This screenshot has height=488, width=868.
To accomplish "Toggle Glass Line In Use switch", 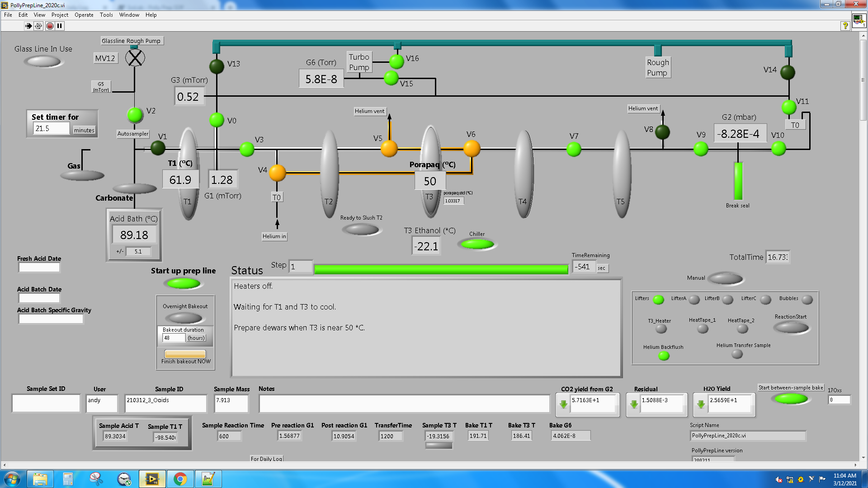I will tap(42, 61).
